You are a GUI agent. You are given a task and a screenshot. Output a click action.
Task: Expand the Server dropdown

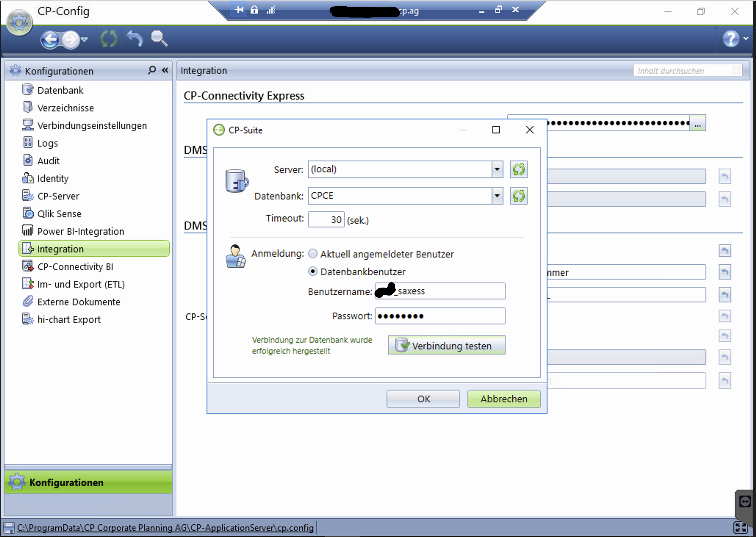pos(497,170)
